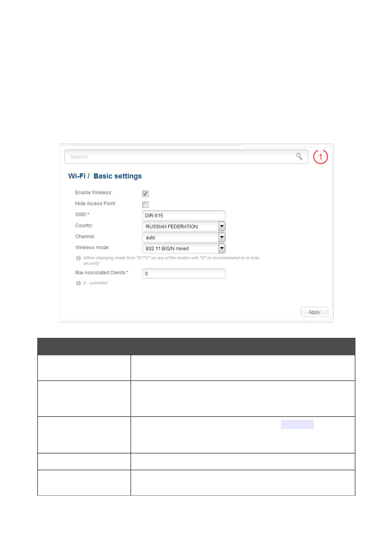Click the magnifier search icon
The image size is (392, 555).
(x=299, y=156)
